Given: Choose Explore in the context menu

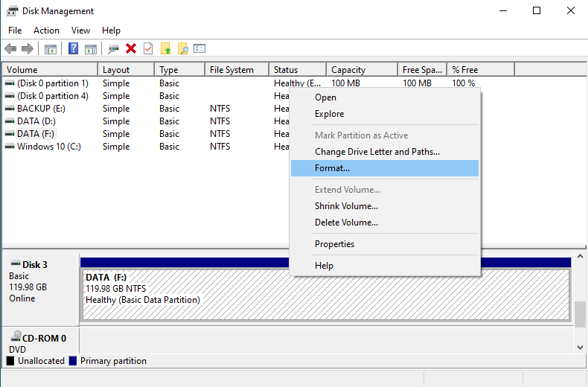Looking at the screenshot, I should [x=385, y=114].
